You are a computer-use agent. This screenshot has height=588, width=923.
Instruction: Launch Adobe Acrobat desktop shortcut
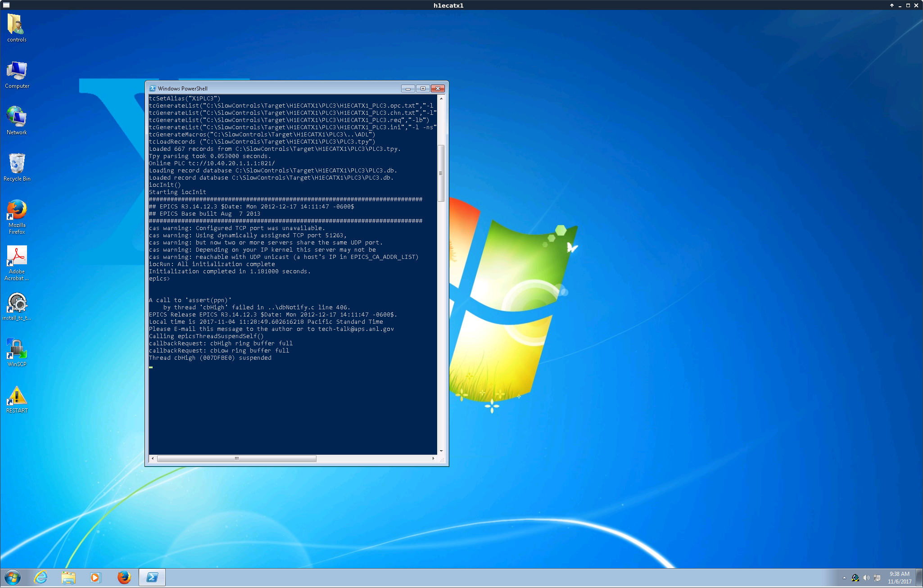[x=17, y=263]
